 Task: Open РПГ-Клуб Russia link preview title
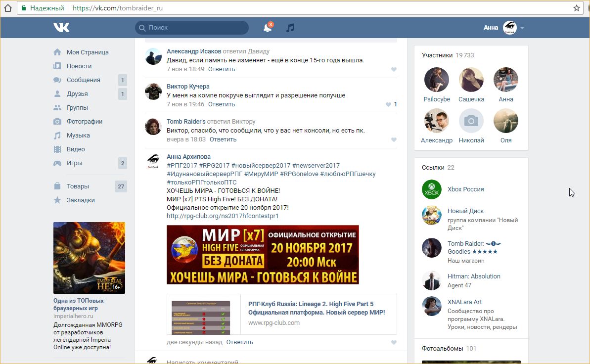click(x=317, y=308)
